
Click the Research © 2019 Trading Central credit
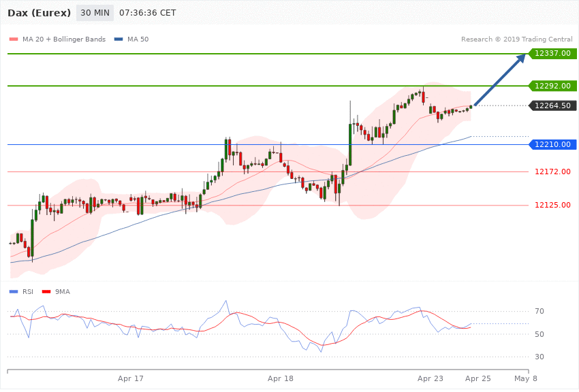[x=516, y=39]
